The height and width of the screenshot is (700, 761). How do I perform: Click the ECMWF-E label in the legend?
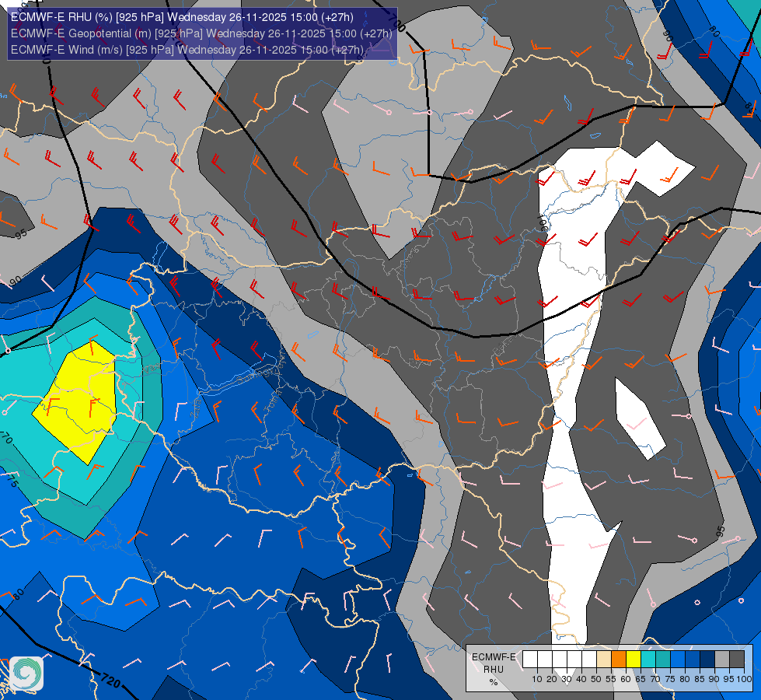point(494,657)
